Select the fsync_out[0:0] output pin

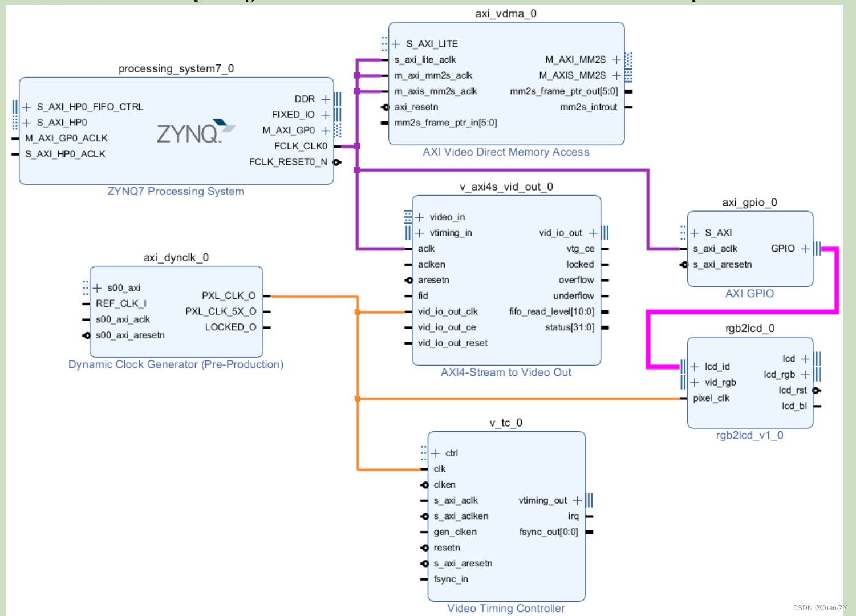pos(549,532)
